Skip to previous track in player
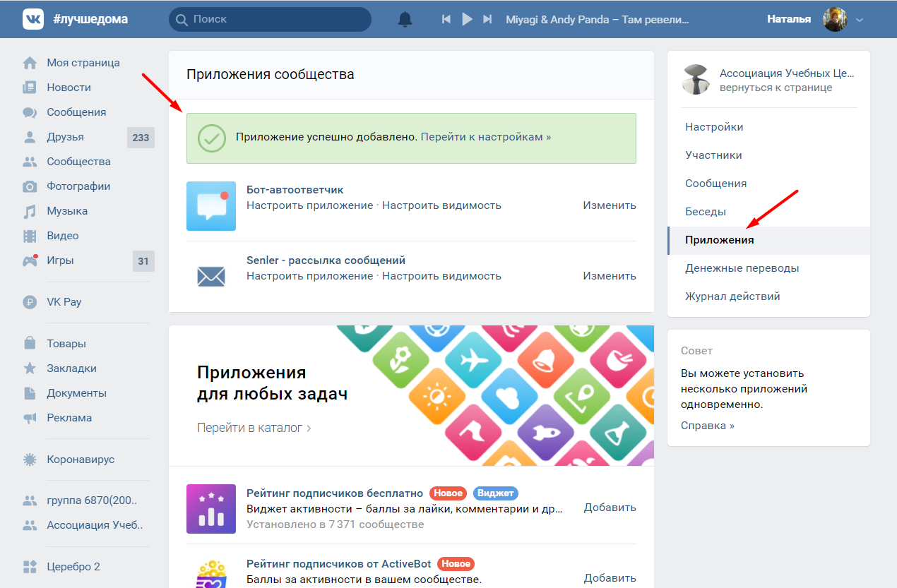 446,19
